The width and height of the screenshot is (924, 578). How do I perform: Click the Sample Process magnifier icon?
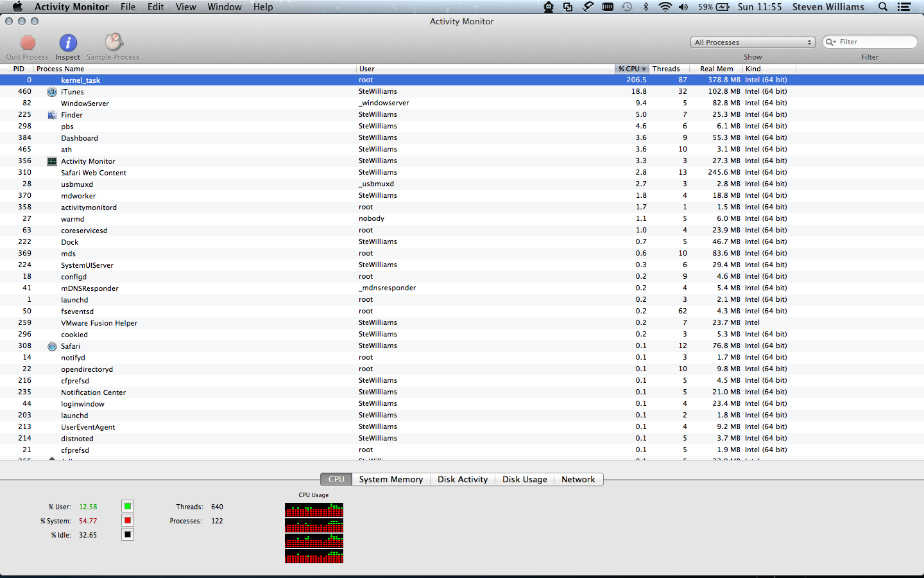114,42
